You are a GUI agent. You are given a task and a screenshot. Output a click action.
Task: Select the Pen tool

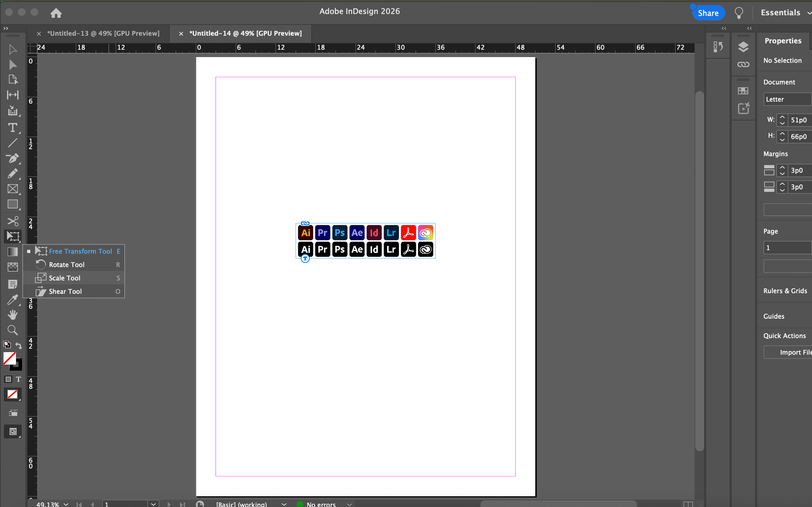click(12, 158)
